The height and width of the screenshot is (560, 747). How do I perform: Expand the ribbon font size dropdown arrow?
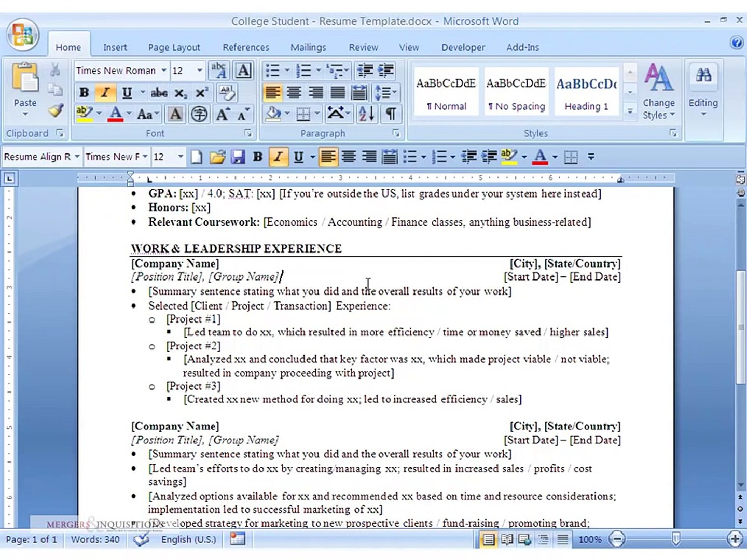tap(200, 70)
